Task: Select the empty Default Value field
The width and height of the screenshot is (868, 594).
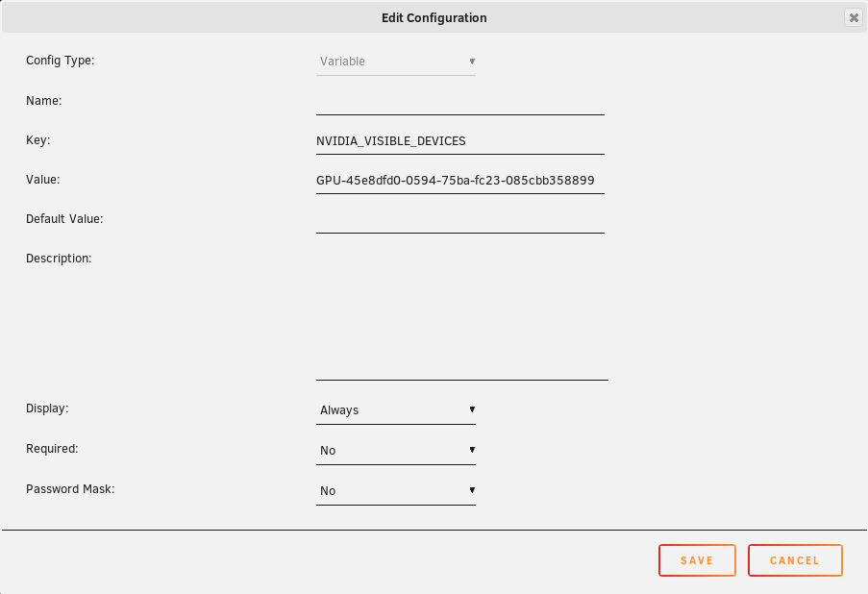Action: point(459,220)
